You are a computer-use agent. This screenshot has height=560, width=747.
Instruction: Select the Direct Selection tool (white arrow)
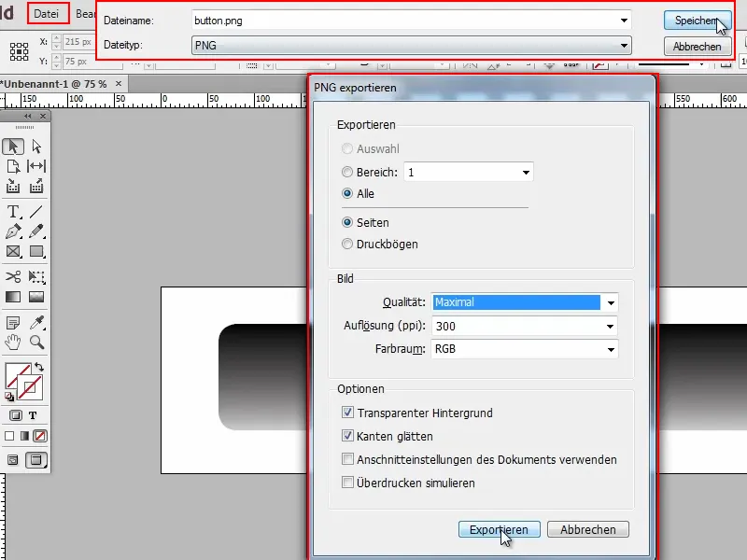tap(36, 147)
